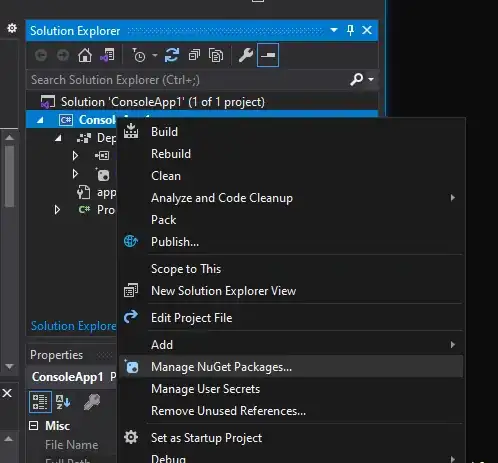Screen dimensions: 498x463
Task: Expand the Program C# file node
Action: coord(57,210)
